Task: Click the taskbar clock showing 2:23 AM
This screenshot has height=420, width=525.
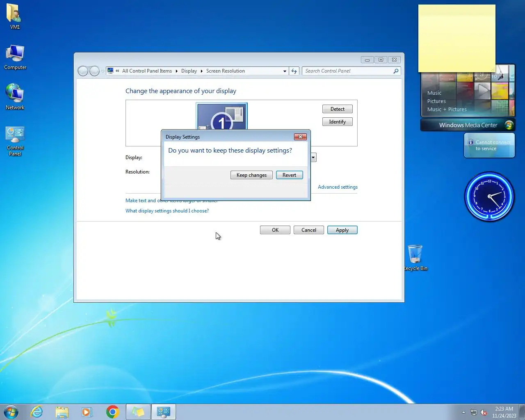Action: point(504,412)
